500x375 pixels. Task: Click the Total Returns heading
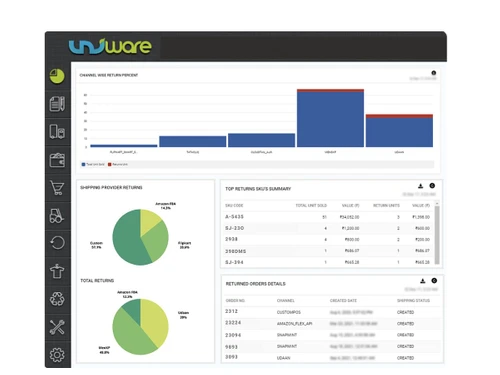pyautogui.click(x=97, y=281)
